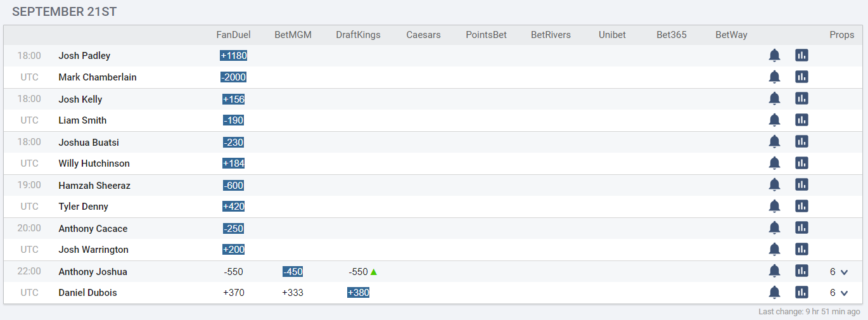The width and height of the screenshot is (868, 320).
Task: Open Joshua Buatsi fighter link
Action: pos(89,143)
